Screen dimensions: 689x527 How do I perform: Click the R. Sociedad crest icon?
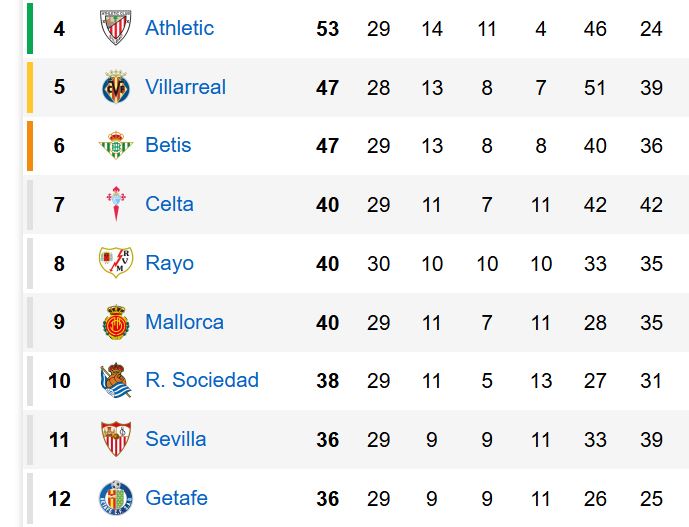pos(116,380)
